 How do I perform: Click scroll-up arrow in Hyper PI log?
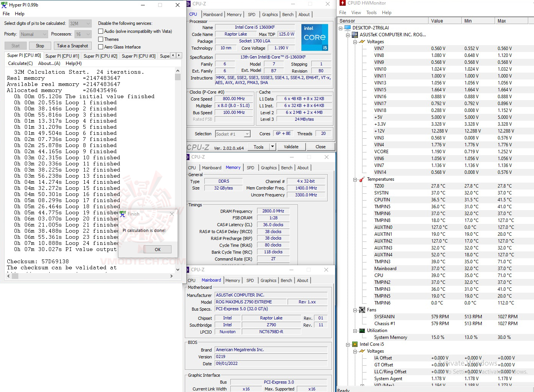pyautogui.click(x=178, y=71)
